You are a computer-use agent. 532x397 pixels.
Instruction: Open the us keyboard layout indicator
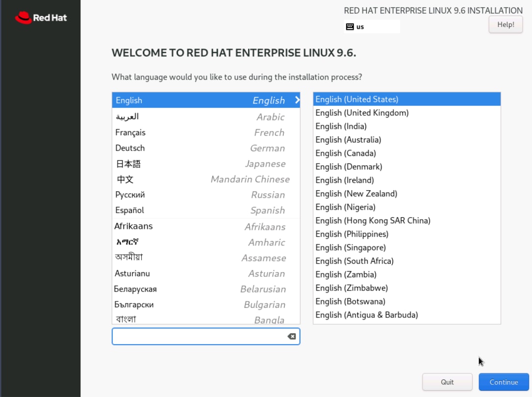point(372,27)
